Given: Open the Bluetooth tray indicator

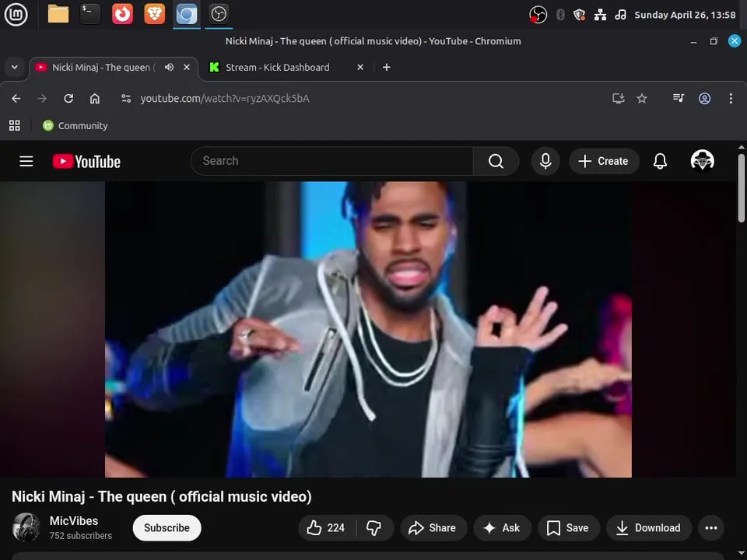Looking at the screenshot, I should click(560, 15).
